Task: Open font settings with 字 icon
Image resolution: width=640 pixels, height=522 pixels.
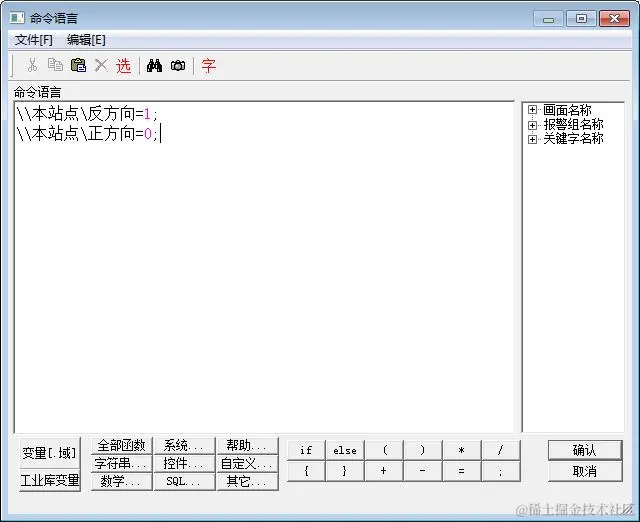Action: coord(209,65)
